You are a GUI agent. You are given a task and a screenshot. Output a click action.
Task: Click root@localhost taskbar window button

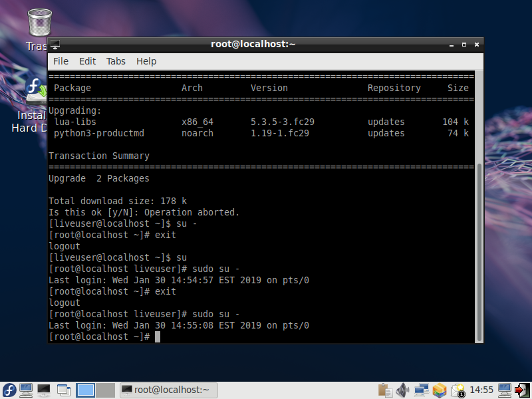tap(169, 390)
